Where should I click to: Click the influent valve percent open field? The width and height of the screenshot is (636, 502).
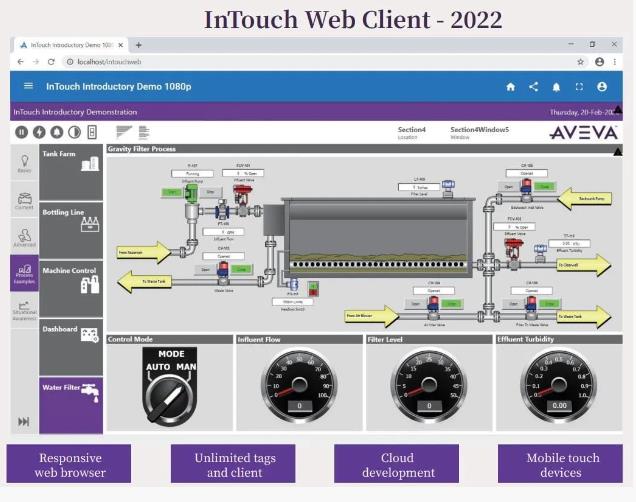pos(243,173)
